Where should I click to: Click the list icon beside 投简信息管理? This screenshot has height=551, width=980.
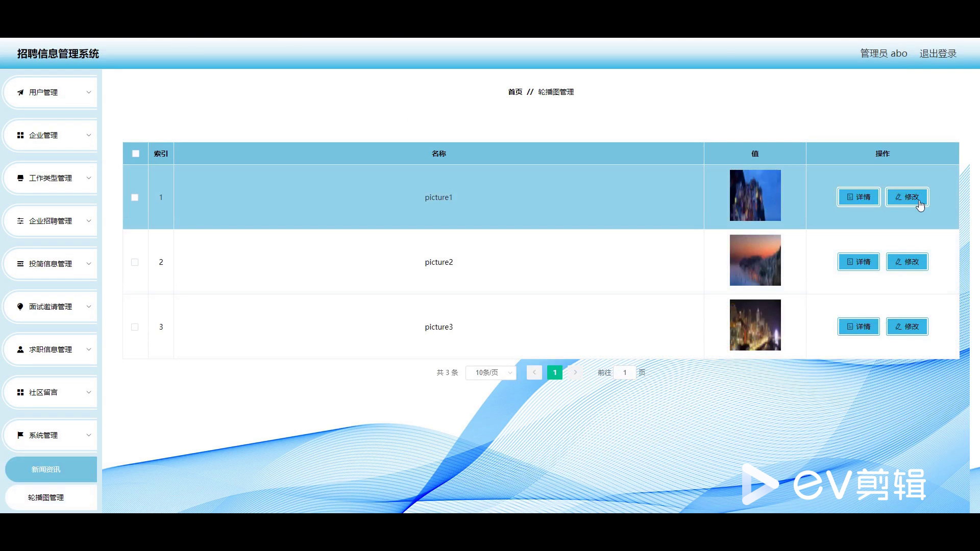[x=20, y=264]
